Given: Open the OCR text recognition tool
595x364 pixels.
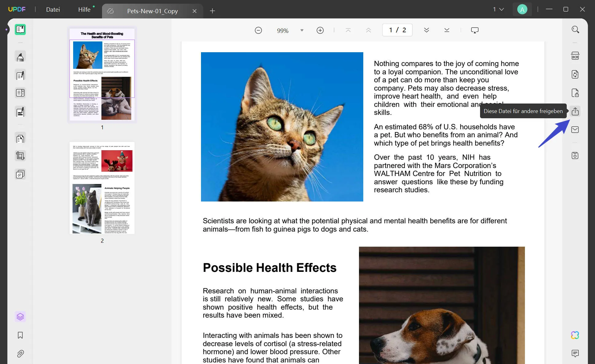Looking at the screenshot, I should click(x=575, y=56).
